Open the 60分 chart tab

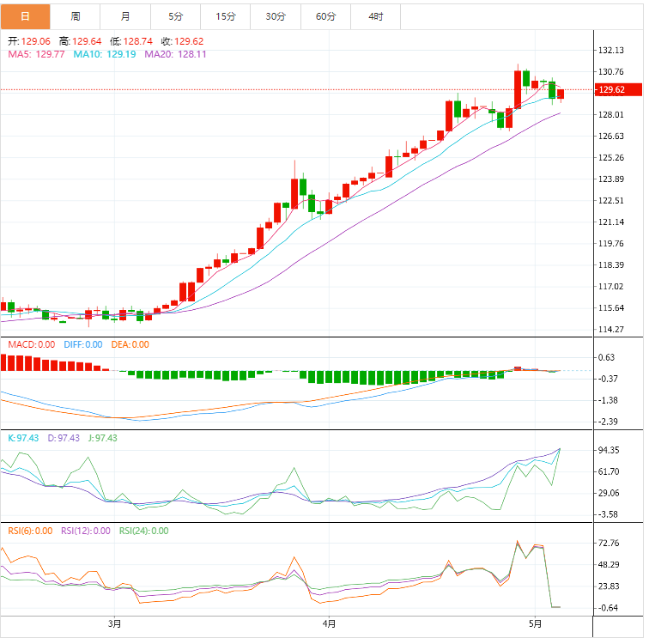coord(326,16)
